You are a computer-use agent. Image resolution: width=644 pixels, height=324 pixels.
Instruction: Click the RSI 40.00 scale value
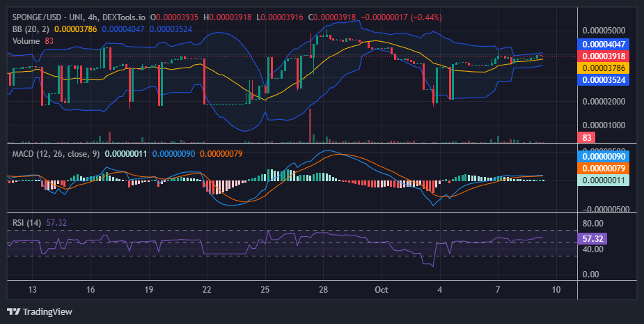pos(592,249)
